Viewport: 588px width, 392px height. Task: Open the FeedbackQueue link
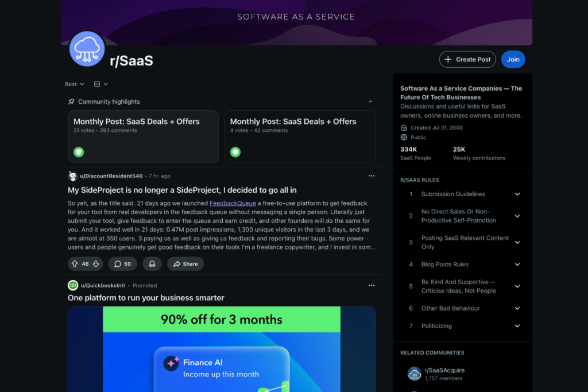(233, 203)
